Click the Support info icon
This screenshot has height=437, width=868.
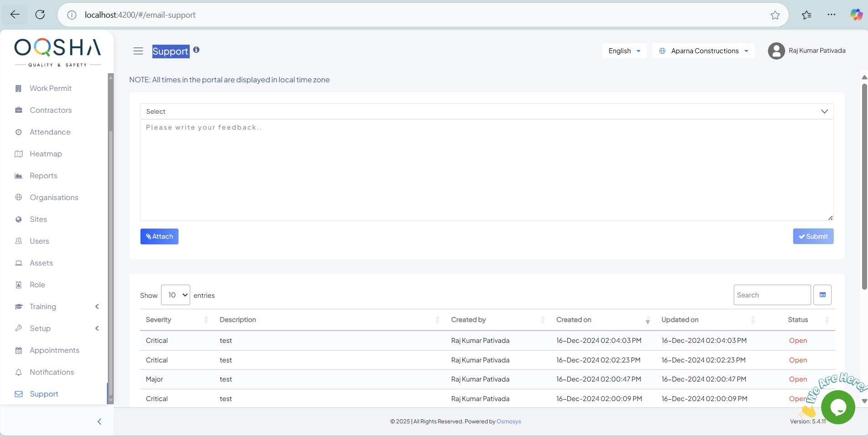[x=196, y=50]
